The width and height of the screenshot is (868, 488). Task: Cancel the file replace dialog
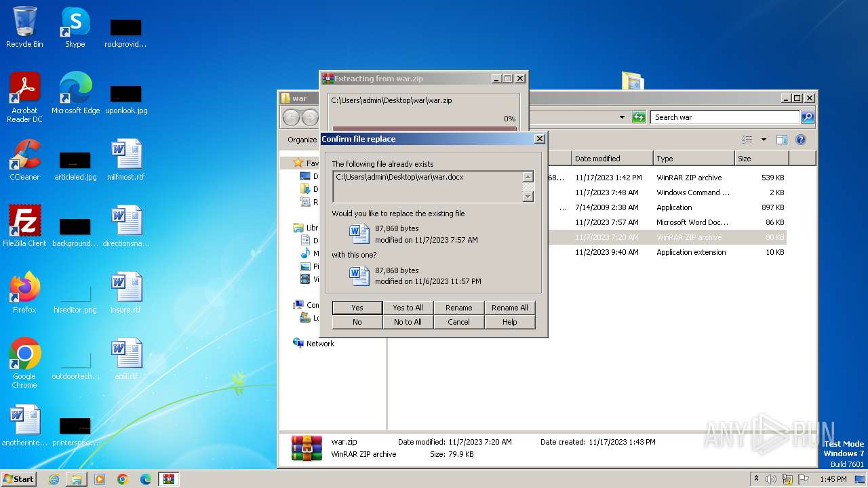459,322
